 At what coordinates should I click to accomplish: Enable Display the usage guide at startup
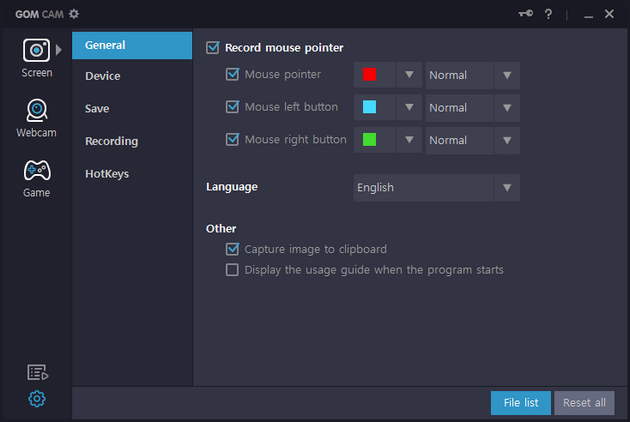(233, 270)
